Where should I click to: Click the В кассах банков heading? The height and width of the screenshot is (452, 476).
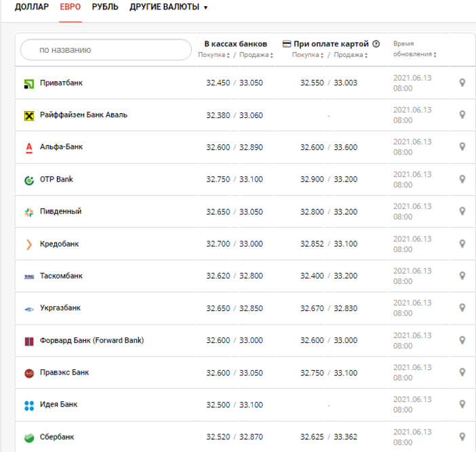pyautogui.click(x=235, y=44)
